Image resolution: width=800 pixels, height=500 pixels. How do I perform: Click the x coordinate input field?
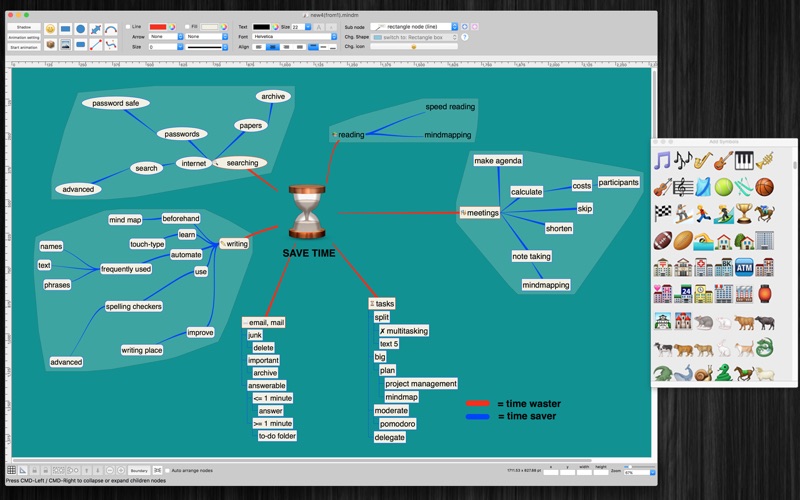pos(551,472)
